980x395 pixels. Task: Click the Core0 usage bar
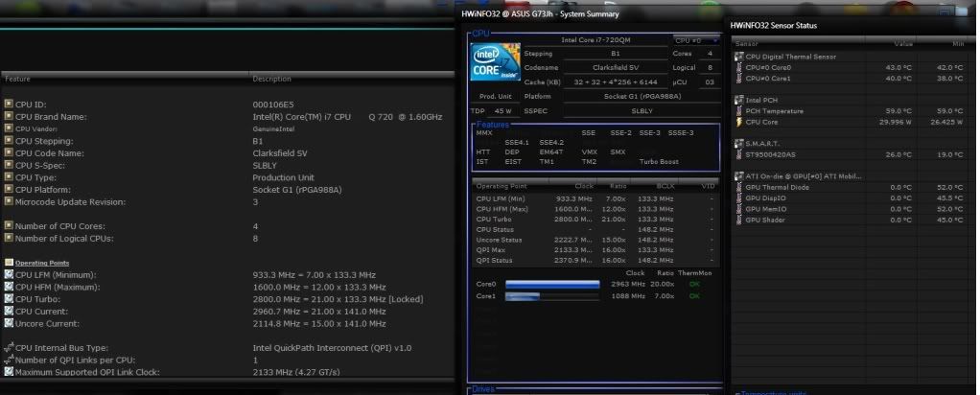(552, 285)
